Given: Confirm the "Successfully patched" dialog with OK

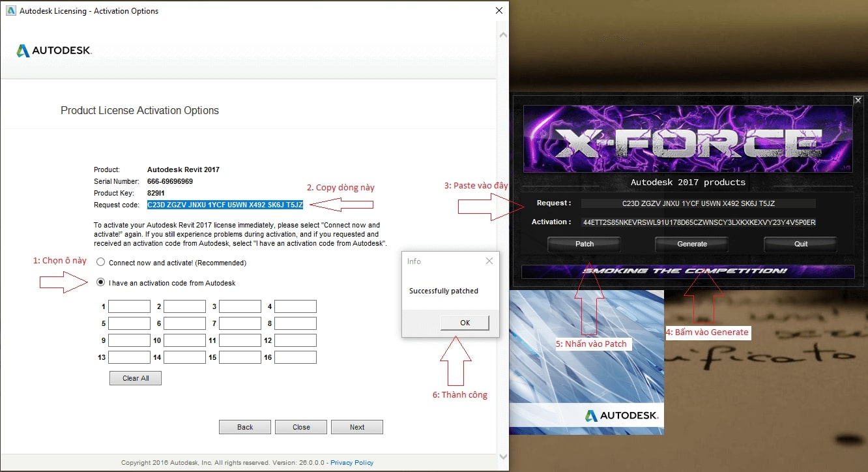Looking at the screenshot, I should (465, 323).
